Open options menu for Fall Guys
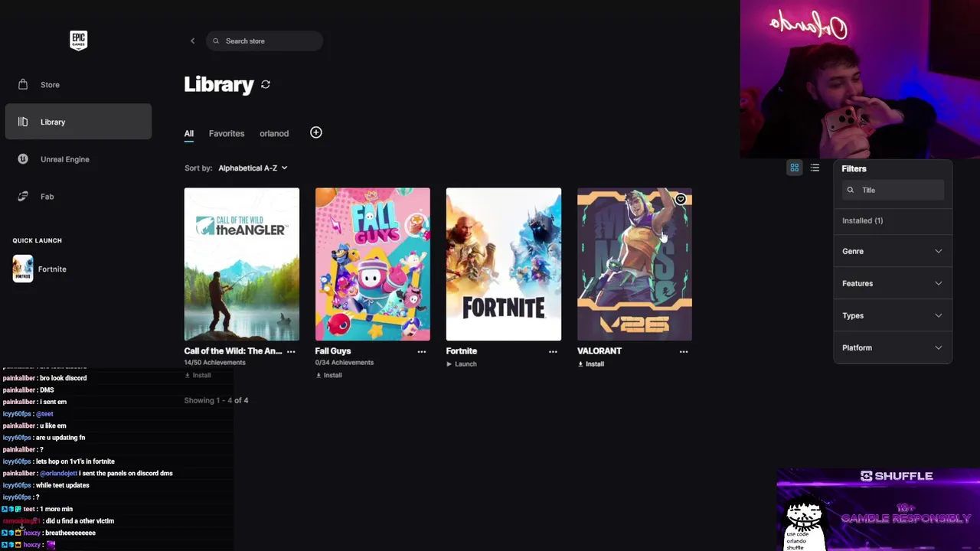 tap(422, 351)
